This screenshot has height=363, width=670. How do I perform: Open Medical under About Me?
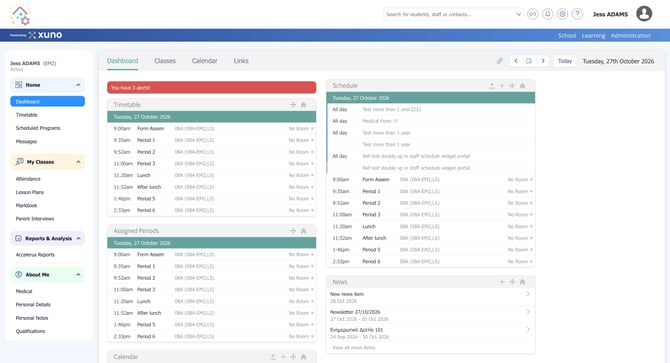[24, 291]
